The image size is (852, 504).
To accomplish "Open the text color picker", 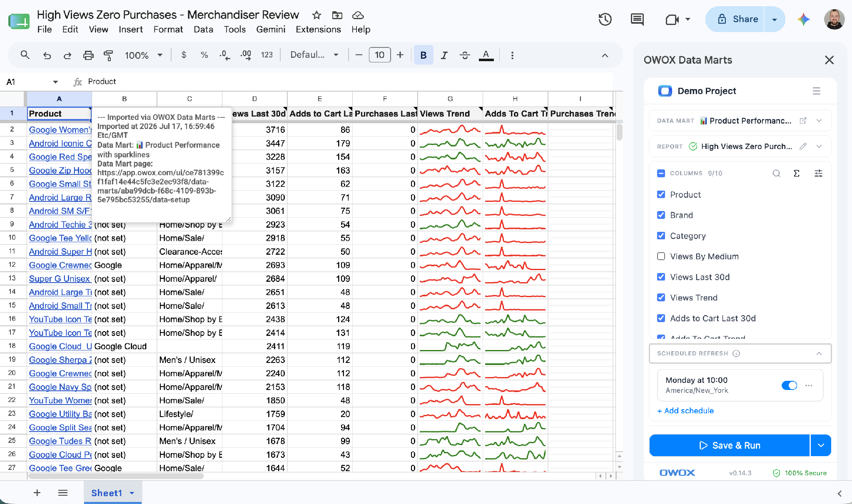I will (x=486, y=55).
